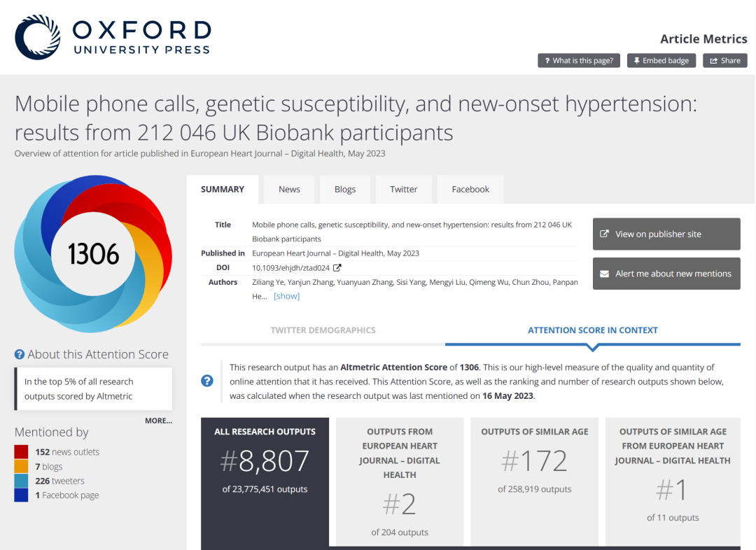Click the '16 May 2023' date text

507,396
